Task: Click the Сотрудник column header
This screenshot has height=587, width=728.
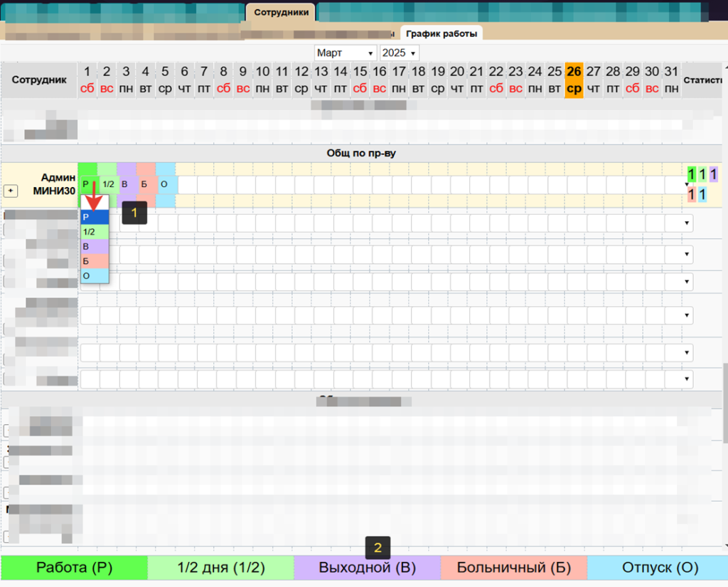Action: coord(39,80)
